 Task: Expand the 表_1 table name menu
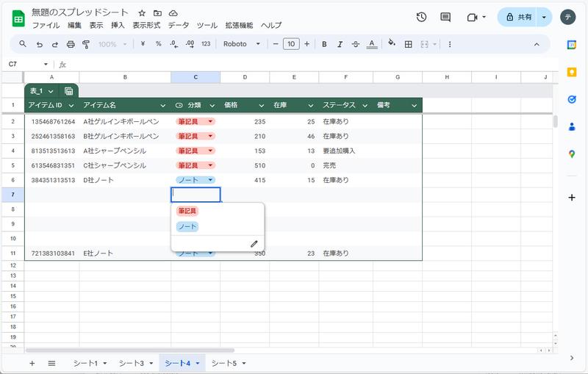coord(51,91)
